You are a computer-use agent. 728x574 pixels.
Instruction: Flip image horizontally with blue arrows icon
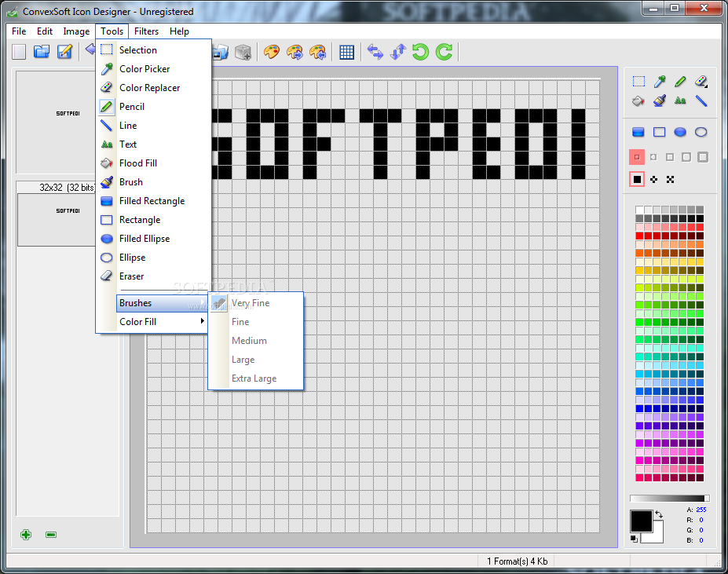coord(375,52)
